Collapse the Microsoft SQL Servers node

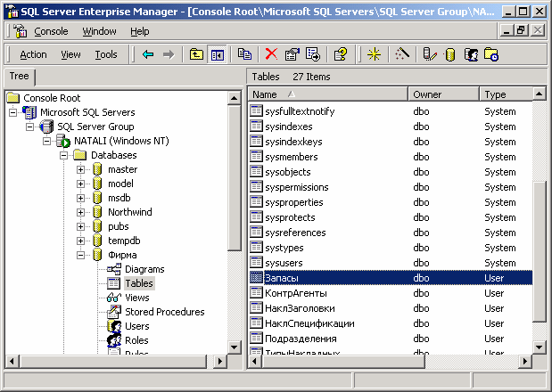click(x=13, y=112)
